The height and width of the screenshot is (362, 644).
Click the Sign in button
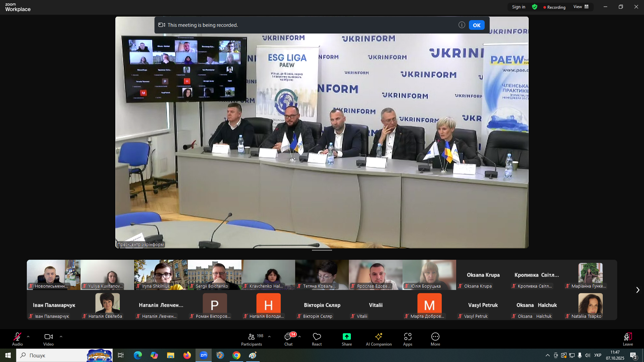coord(519,7)
